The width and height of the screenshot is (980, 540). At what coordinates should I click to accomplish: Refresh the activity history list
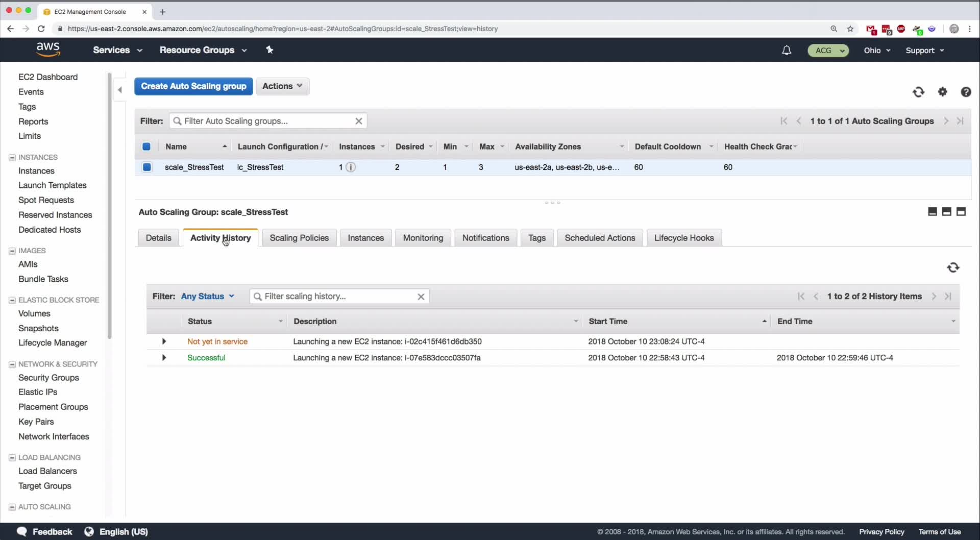tap(953, 267)
